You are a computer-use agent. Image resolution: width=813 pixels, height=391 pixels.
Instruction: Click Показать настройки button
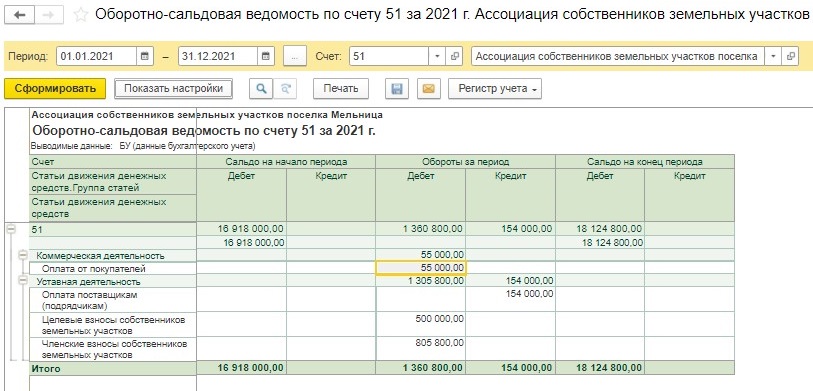pos(173,89)
